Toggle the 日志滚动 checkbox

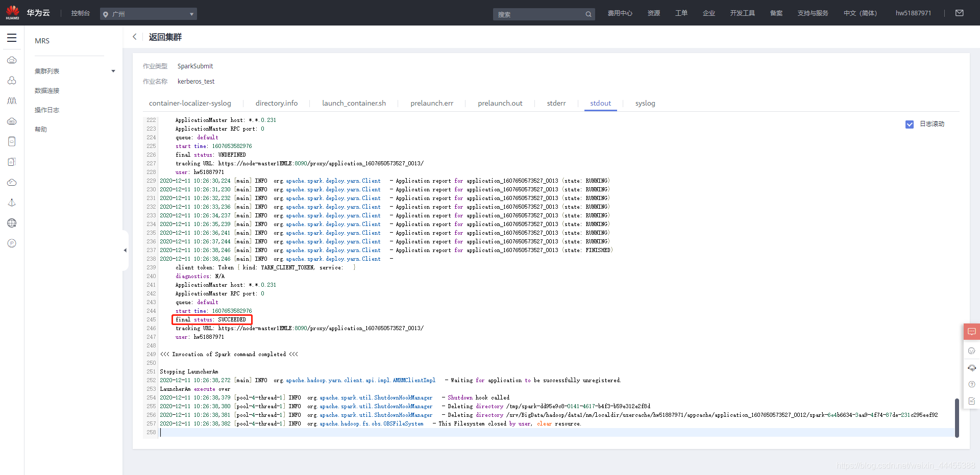[910, 124]
